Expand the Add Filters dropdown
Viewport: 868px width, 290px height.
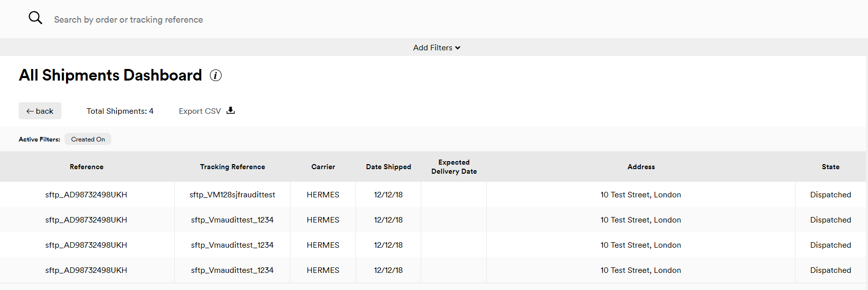click(437, 48)
